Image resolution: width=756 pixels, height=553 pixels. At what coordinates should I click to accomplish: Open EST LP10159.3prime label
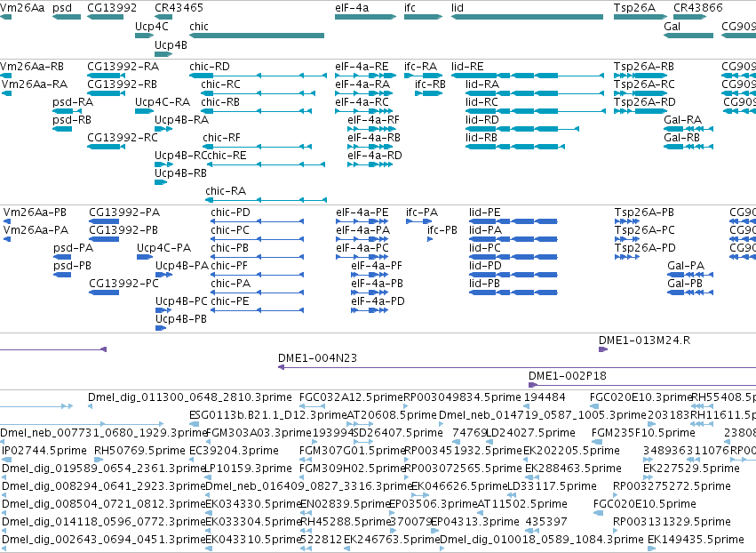249,469
